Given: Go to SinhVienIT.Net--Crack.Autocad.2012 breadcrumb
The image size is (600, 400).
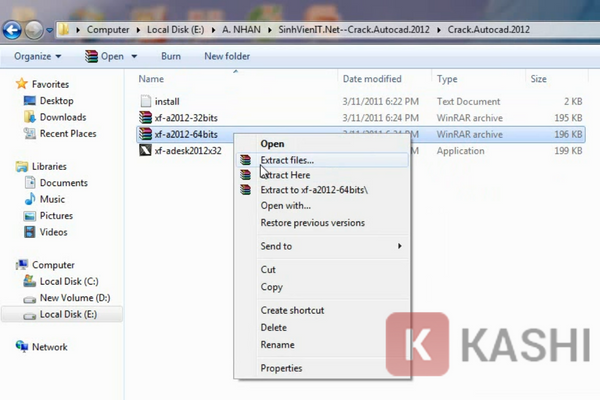Looking at the screenshot, I should [354, 29].
